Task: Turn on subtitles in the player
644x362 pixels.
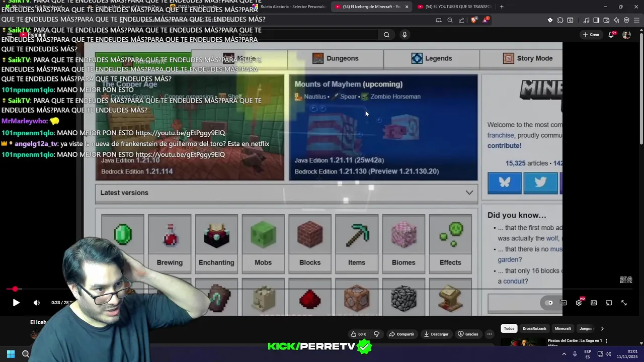Action: point(563,303)
